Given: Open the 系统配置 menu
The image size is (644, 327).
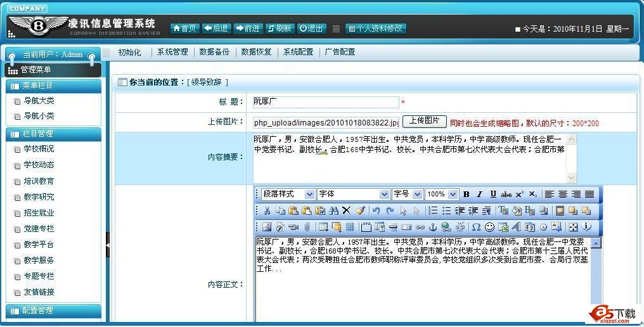Looking at the screenshot, I should click(299, 52).
